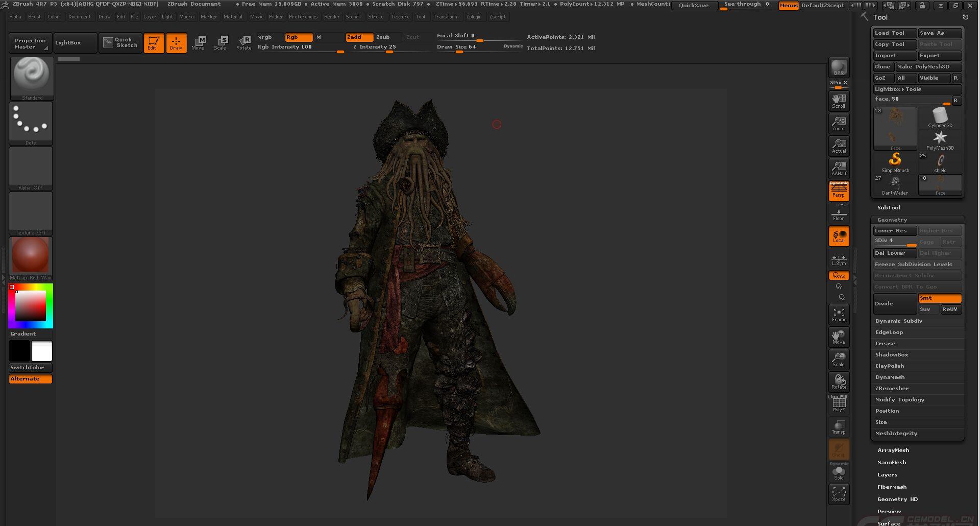Select the Scale transform icon in top shelf
The image size is (980, 526).
click(x=220, y=43)
